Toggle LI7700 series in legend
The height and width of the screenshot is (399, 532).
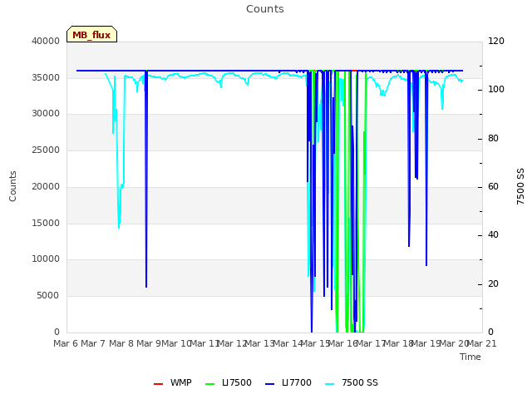click(x=288, y=382)
